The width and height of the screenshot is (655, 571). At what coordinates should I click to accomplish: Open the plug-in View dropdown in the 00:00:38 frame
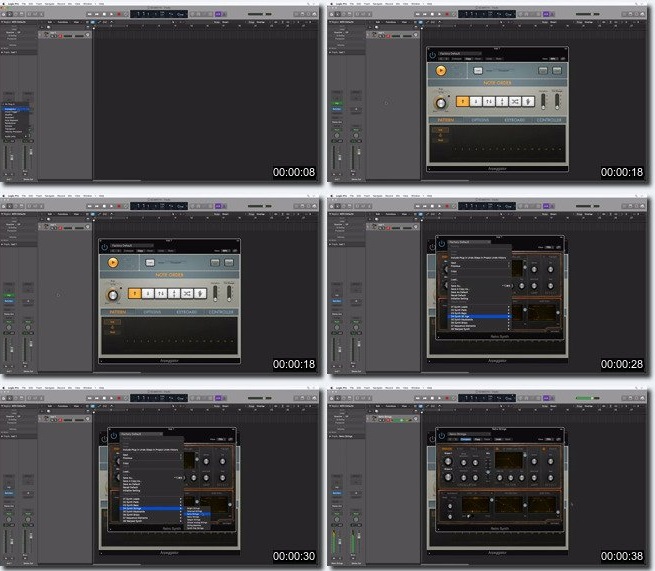(549, 439)
